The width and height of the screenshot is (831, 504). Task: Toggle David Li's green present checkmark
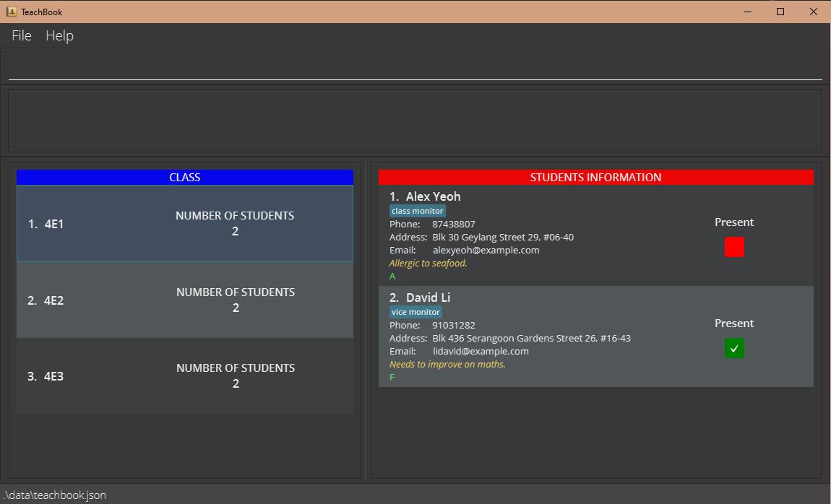click(734, 348)
